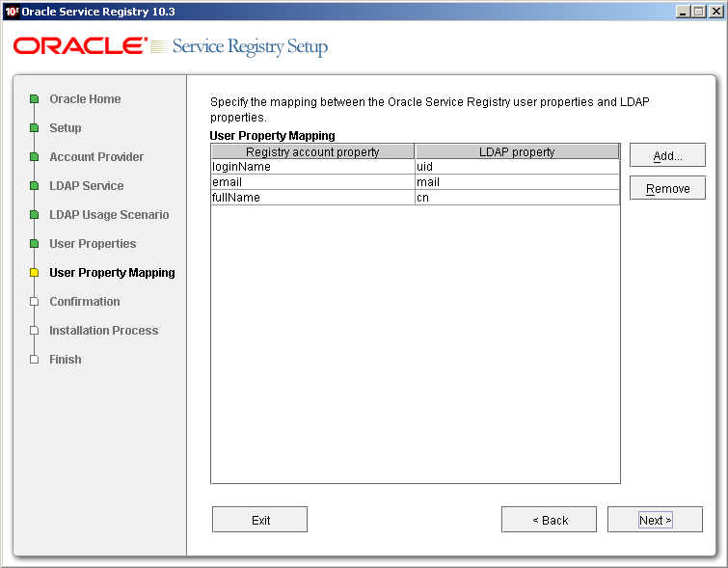
Task: Close the Oracle Service Registry window
Action: coord(715,12)
